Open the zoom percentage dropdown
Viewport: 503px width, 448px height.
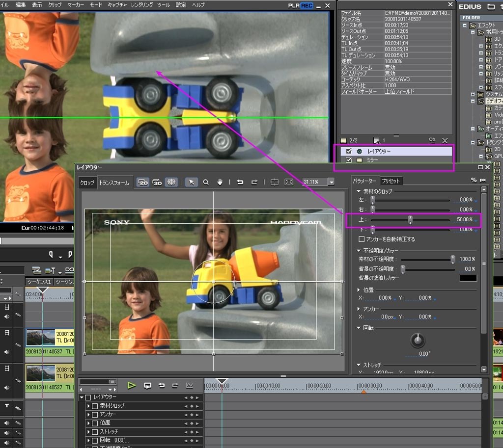[x=331, y=182]
